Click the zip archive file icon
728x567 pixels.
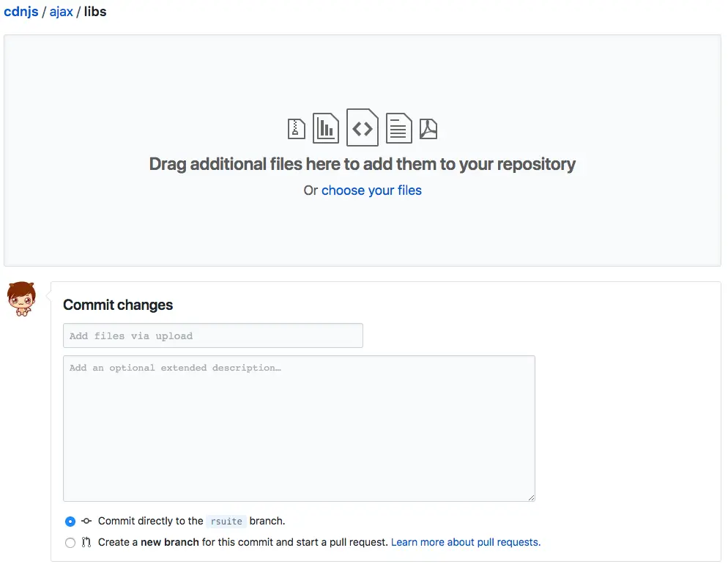point(296,129)
